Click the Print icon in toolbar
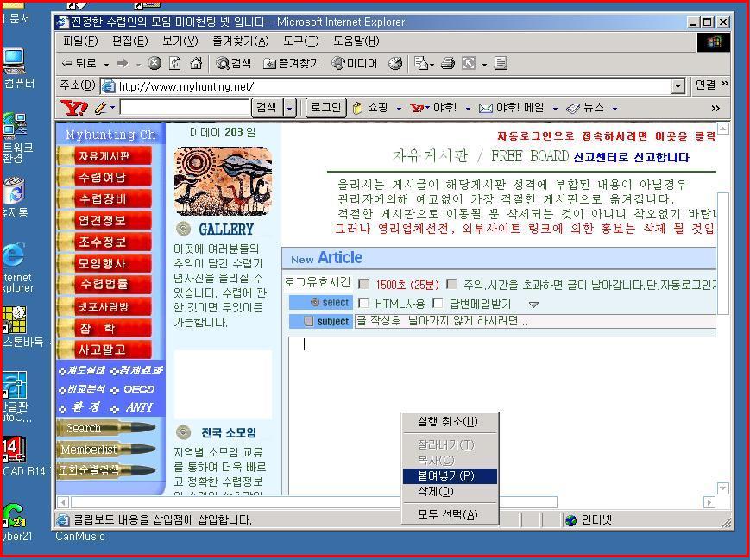 (x=447, y=63)
